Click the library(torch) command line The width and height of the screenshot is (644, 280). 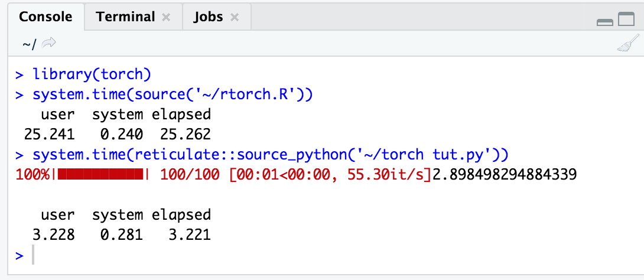92,74
